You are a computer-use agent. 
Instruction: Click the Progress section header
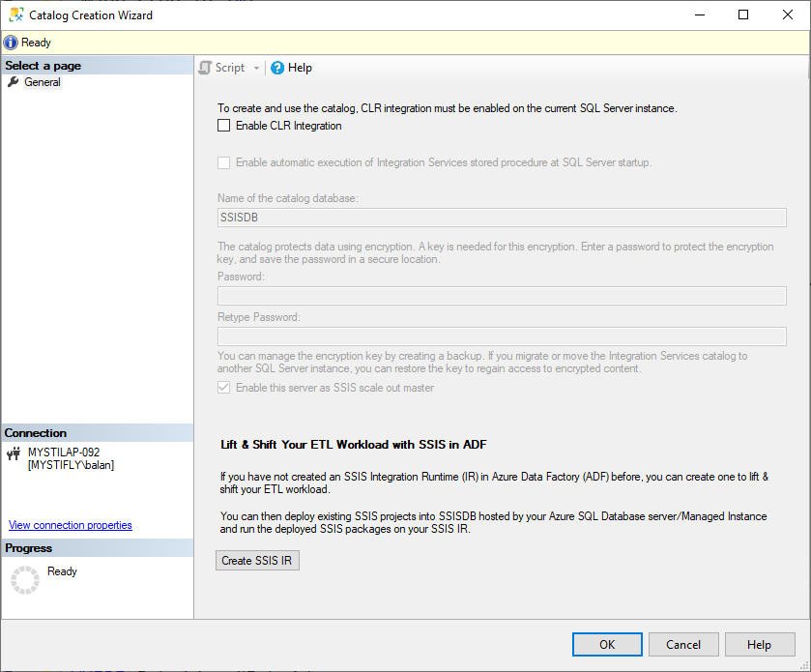98,548
